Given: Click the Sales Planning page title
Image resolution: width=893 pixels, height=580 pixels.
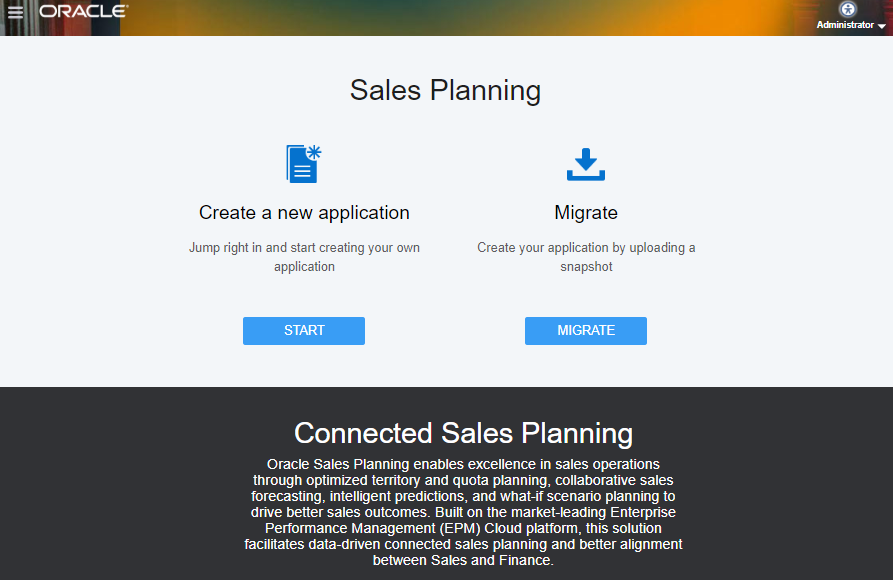Looking at the screenshot, I should [x=444, y=90].
